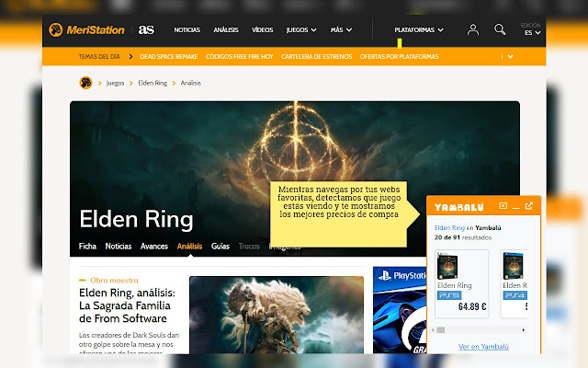Open Ver en Yambalú link
This screenshot has width=588, height=368.
pyautogui.click(x=483, y=347)
